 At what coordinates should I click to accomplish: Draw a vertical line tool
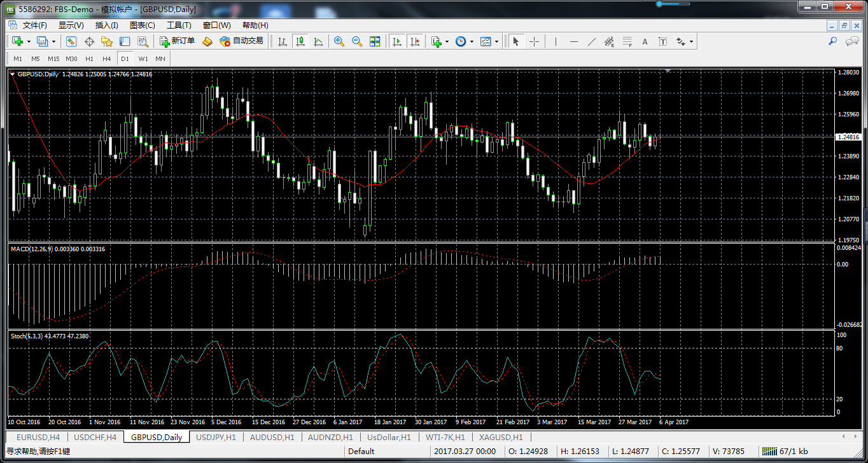click(556, 41)
